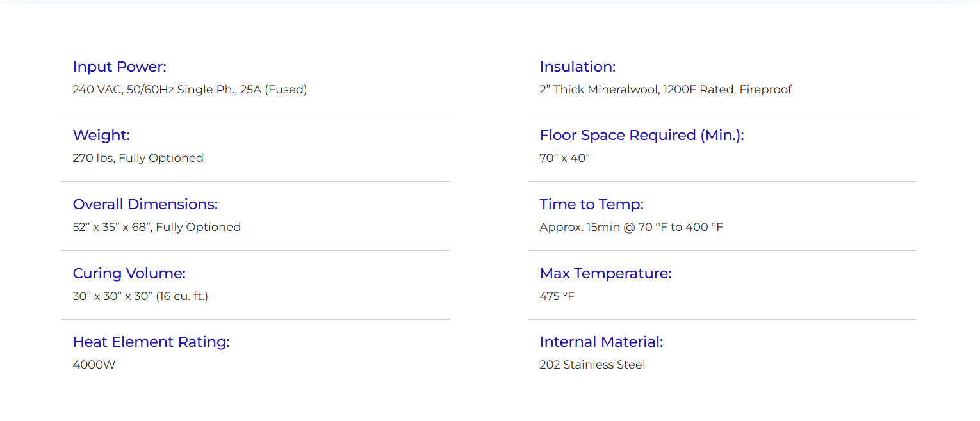Select the 202 Stainless Steel text

pos(592,365)
